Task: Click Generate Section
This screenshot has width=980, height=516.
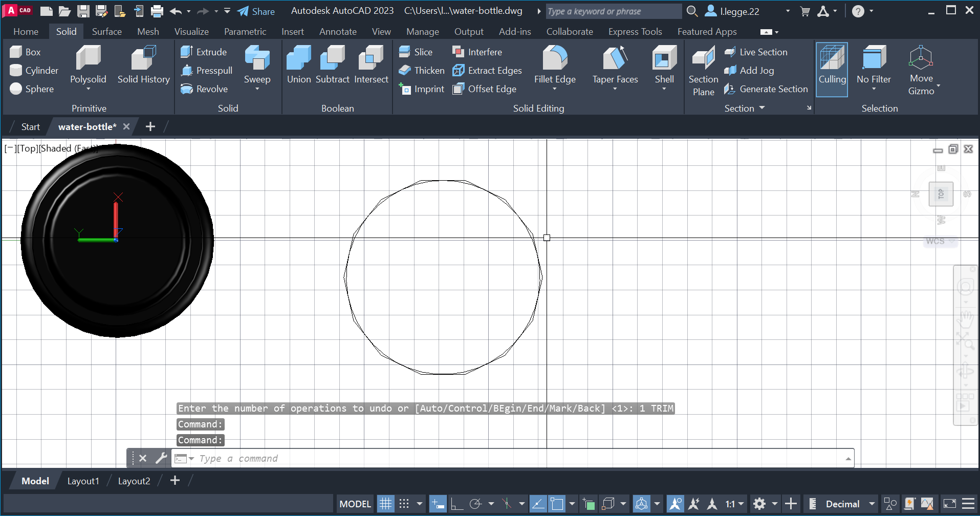Action: pos(766,89)
